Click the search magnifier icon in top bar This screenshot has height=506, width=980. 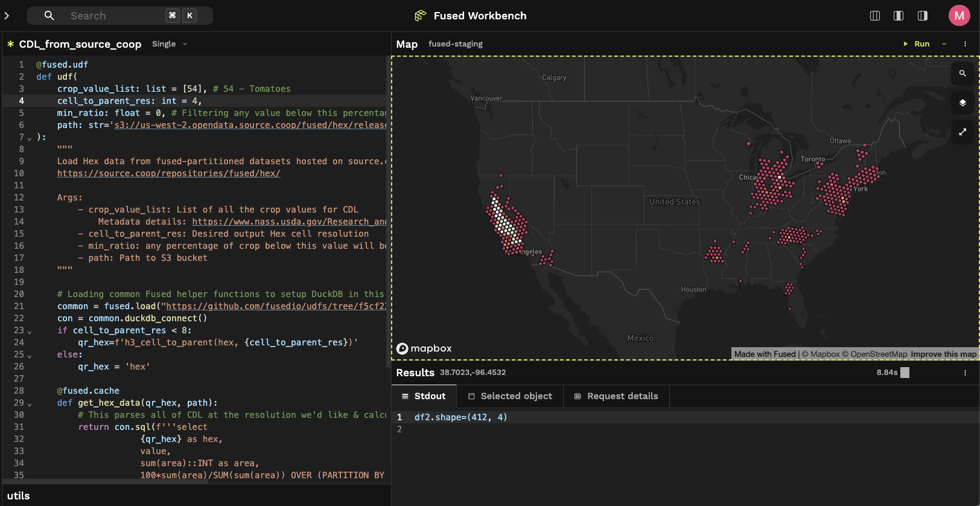coord(49,16)
